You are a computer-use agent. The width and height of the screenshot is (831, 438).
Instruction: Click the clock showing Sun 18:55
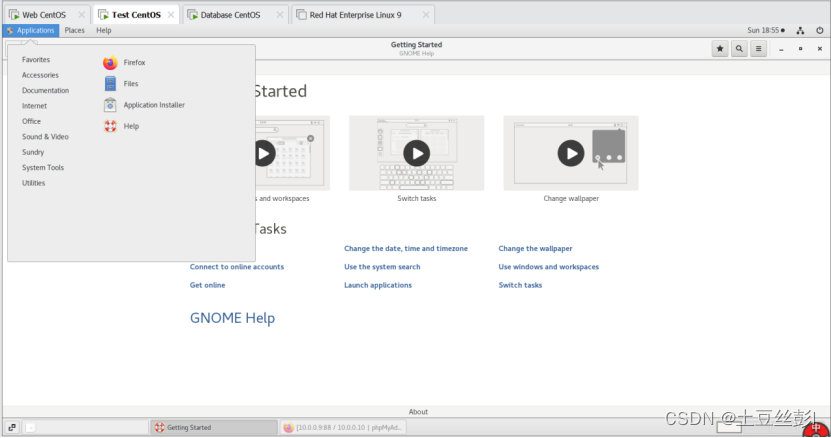click(x=766, y=31)
